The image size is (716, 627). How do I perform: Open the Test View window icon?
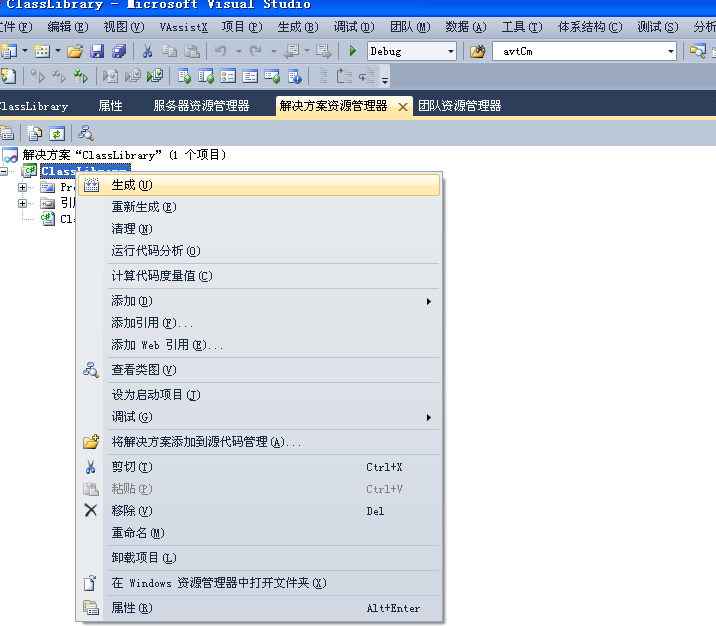tap(184, 76)
